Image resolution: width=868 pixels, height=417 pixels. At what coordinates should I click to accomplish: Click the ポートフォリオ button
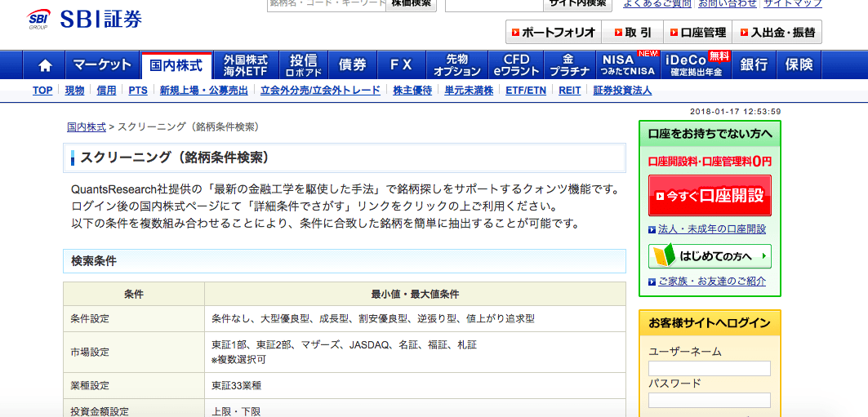[554, 32]
